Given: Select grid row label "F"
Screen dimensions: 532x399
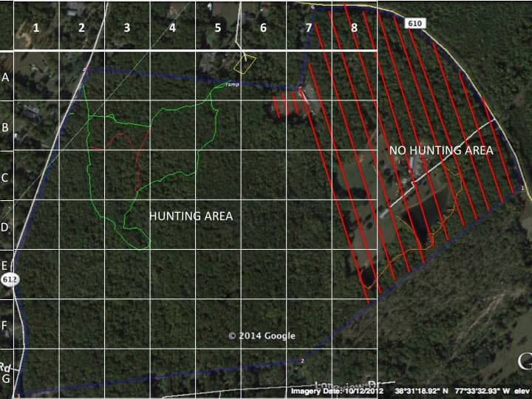Looking at the screenshot, I should [4, 326].
